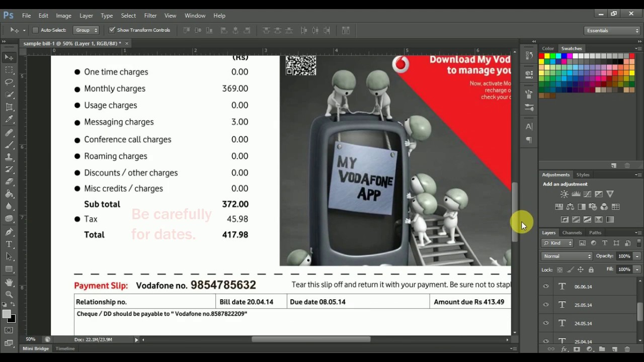Select the Crop tool
This screenshot has width=644, height=362.
point(9,107)
